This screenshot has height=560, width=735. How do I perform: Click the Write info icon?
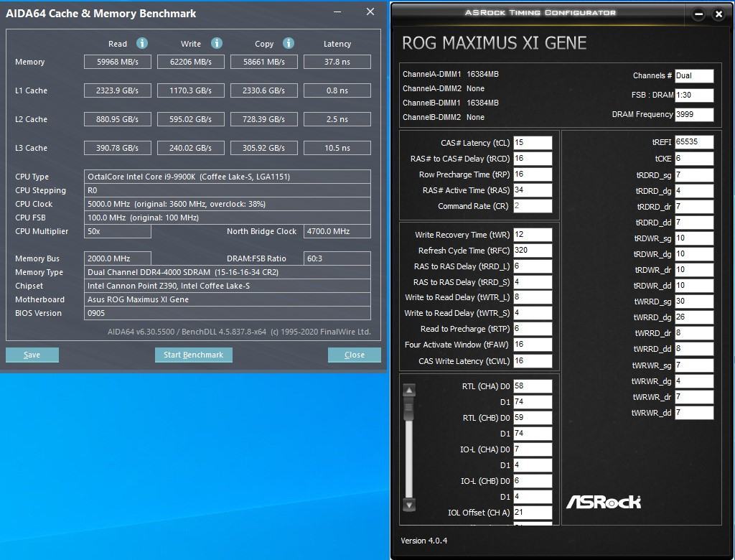217,43
